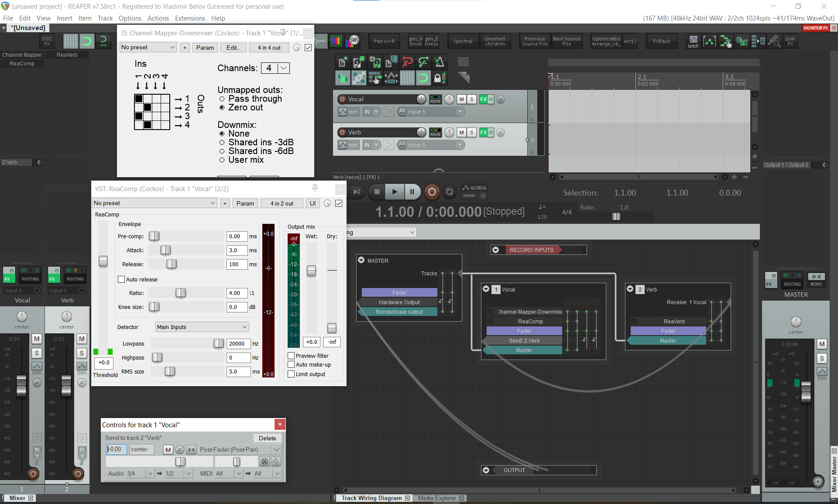Screen dimensions: 838x504
Task: Switch to Media Explorer tab
Action: tap(436, 498)
